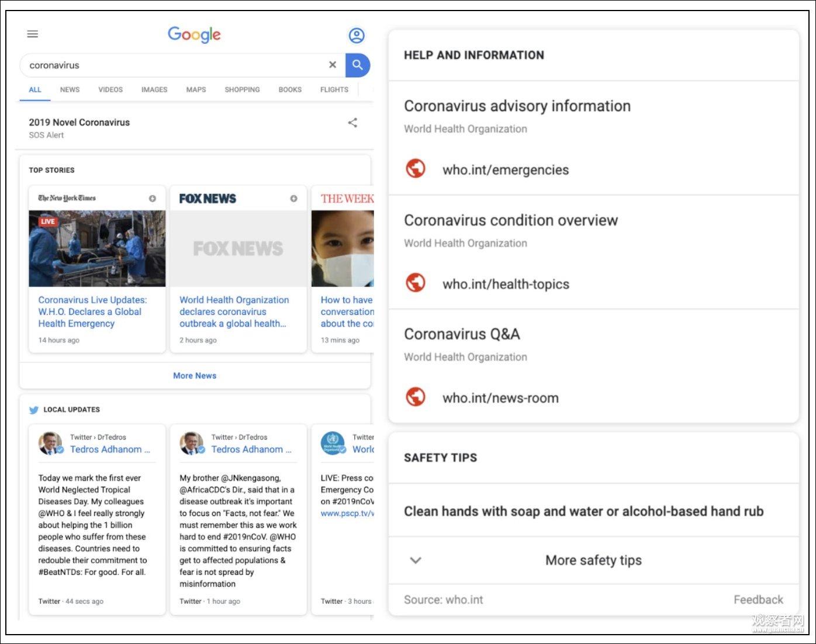The height and width of the screenshot is (644, 816).
Task: Click 'Coronavirus Q&A' heading
Action: coord(462,334)
